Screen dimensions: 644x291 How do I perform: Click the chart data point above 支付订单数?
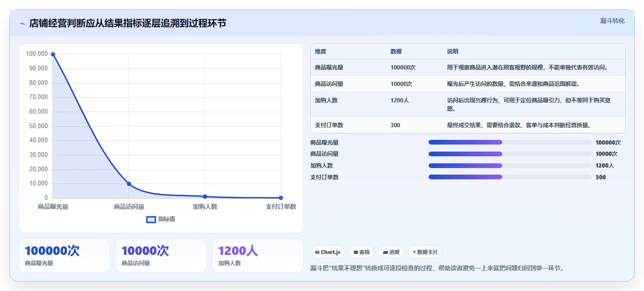pos(281,198)
